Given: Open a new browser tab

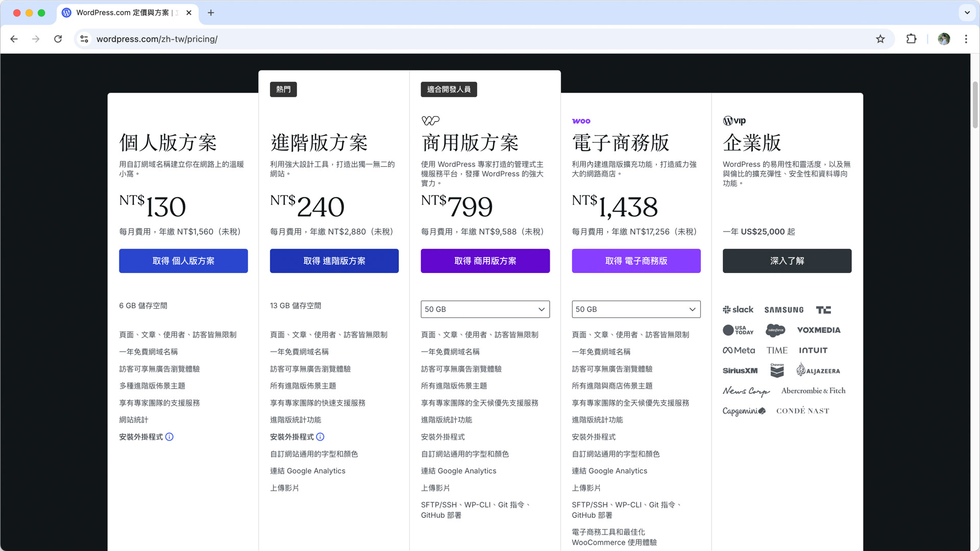Looking at the screenshot, I should point(211,13).
